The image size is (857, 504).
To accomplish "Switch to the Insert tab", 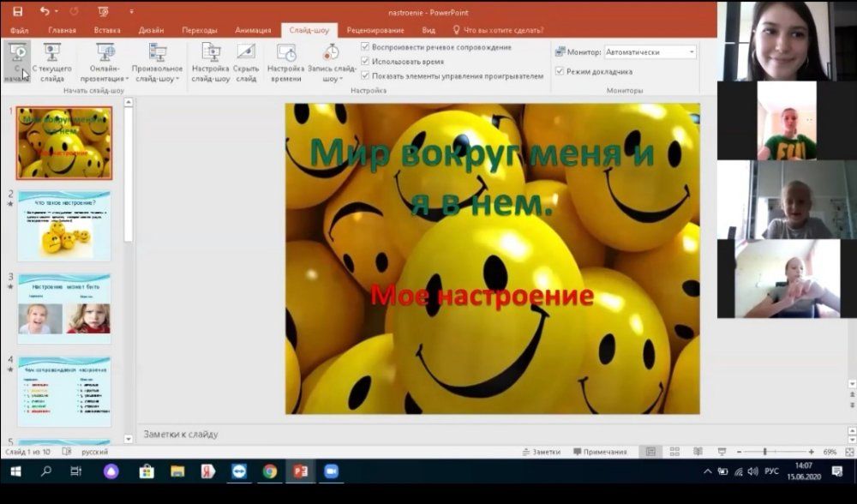I will click(107, 30).
